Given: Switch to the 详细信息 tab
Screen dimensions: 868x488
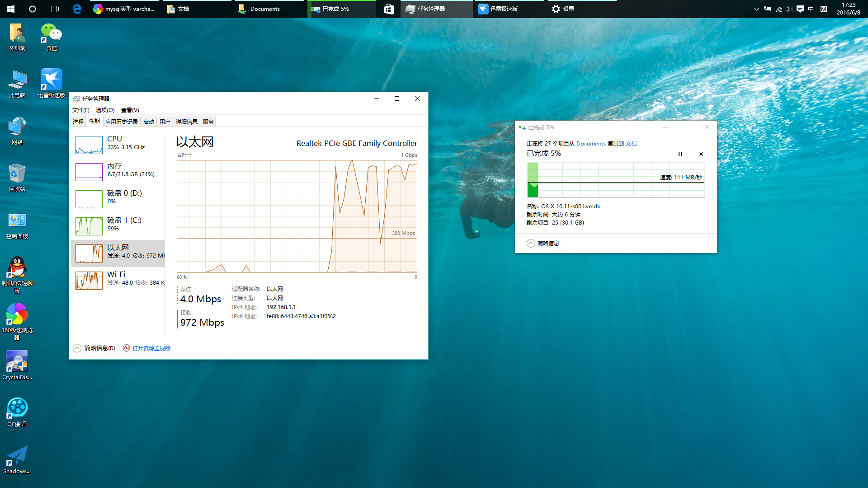Looking at the screenshot, I should pyautogui.click(x=187, y=122).
